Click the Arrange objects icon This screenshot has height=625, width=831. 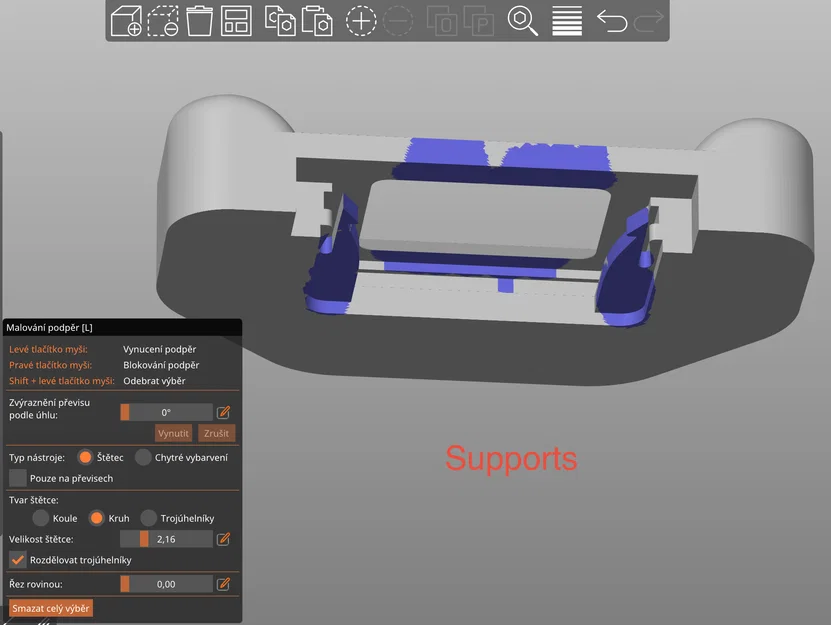[x=236, y=21]
